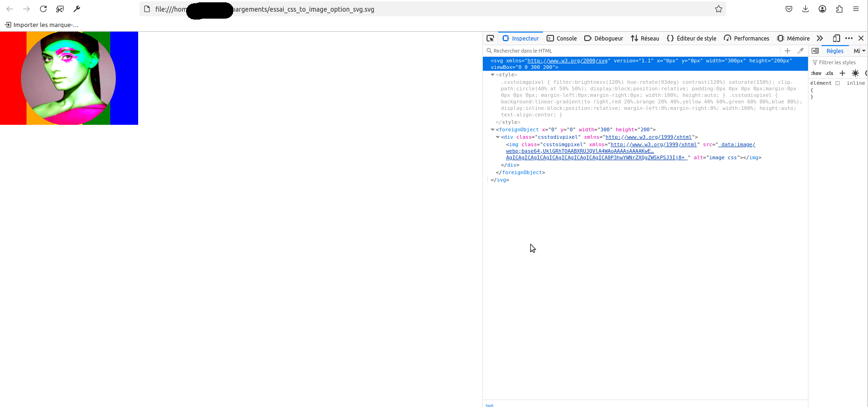868x407 pixels.
Task: Add a new CSS rule in the Règles toolbar
Action: pos(842,73)
